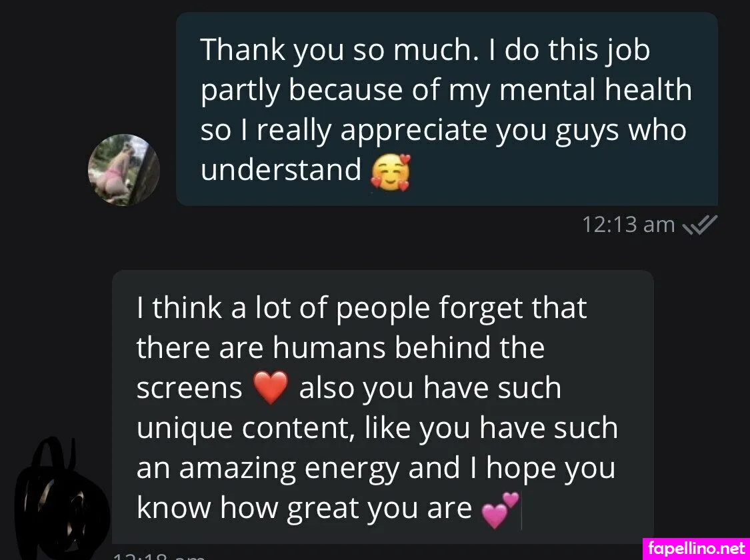The width and height of the screenshot is (750, 560).
Task: Open the sender's round profile photo
Action: pos(124,170)
